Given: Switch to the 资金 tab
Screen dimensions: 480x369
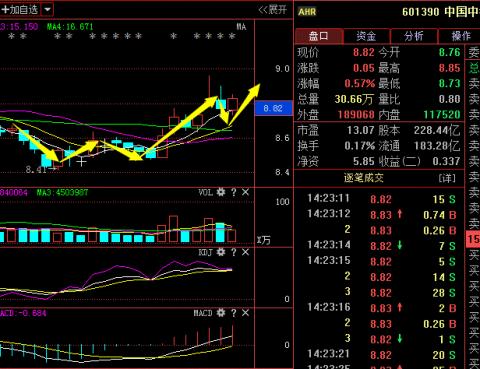Looking at the screenshot, I should (366, 36).
